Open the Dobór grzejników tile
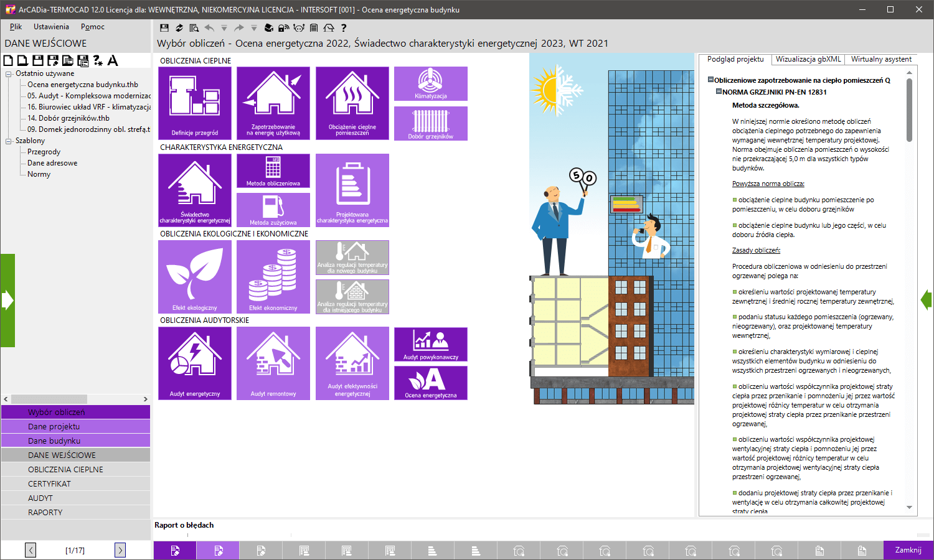934x560 pixels. pyautogui.click(x=431, y=123)
